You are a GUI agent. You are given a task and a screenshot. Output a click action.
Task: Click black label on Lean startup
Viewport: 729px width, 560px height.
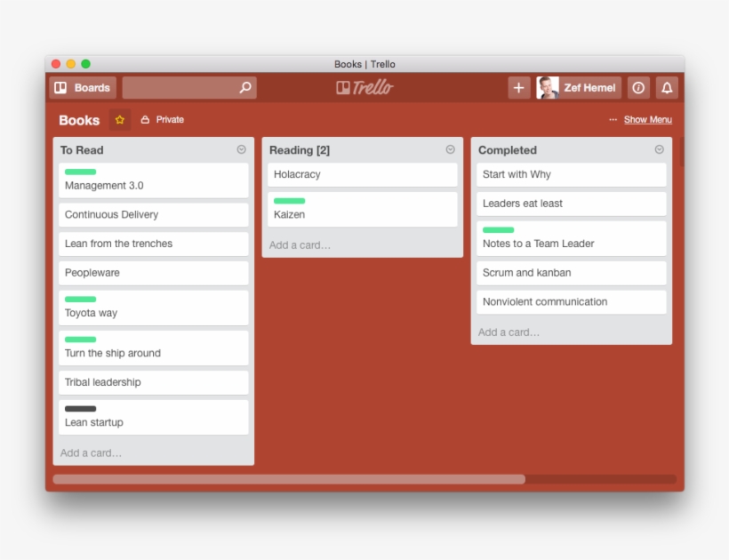click(80, 409)
